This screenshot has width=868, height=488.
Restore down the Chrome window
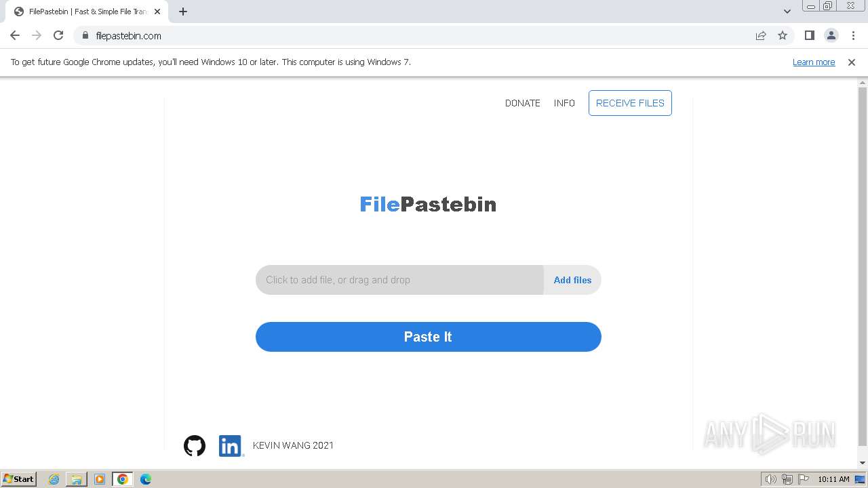tap(828, 6)
